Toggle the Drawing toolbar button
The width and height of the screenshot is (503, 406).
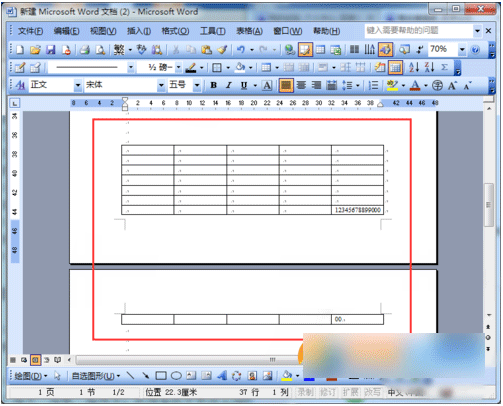tap(385, 50)
